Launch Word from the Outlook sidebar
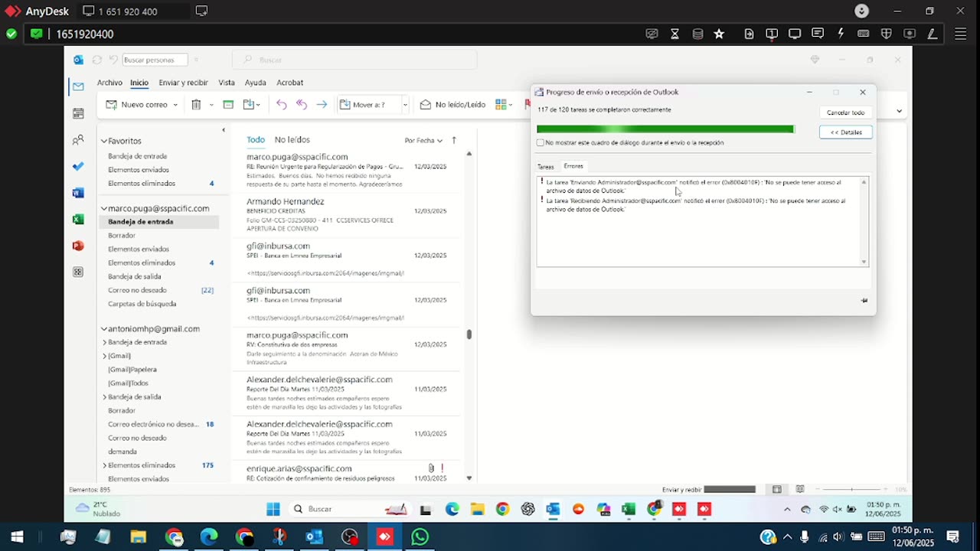The image size is (980, 551). point(78,193)
